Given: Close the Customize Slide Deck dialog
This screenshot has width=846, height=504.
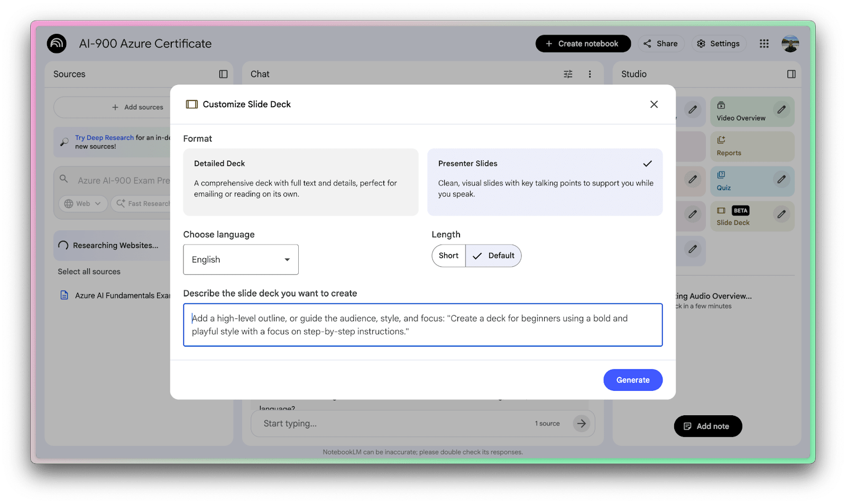Looking at the screenshot, I should coord(654,104).
